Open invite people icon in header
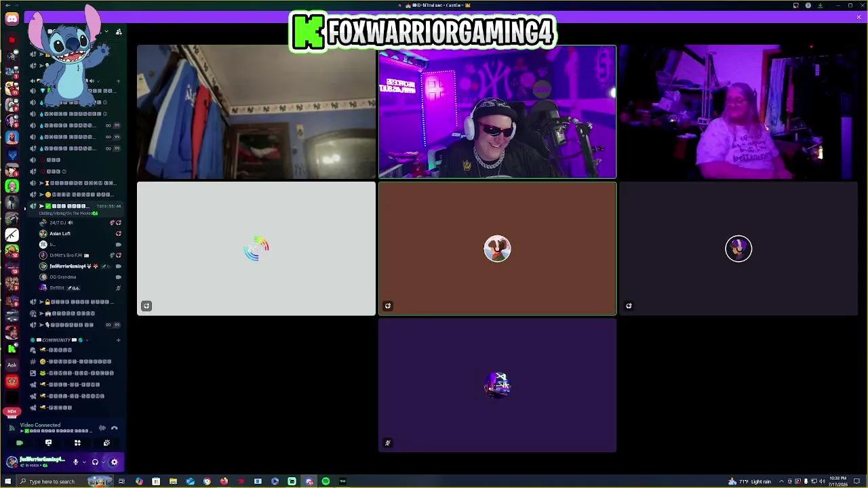This screenshot has height=488, width=868. [119, 32]
